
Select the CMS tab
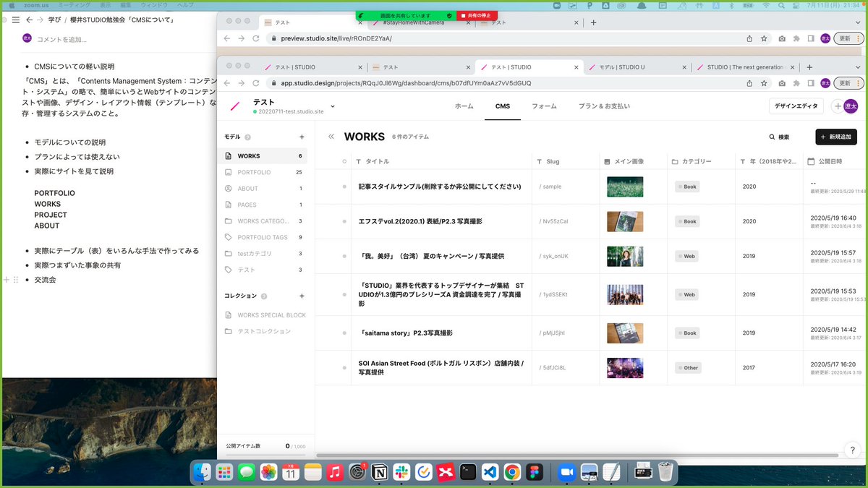(503, 106)
